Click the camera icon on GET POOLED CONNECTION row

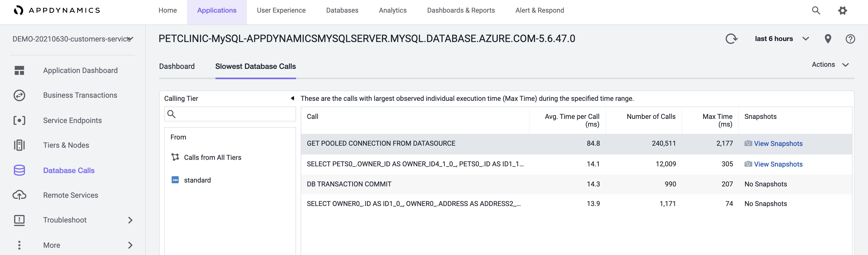[x=748, y=143]
